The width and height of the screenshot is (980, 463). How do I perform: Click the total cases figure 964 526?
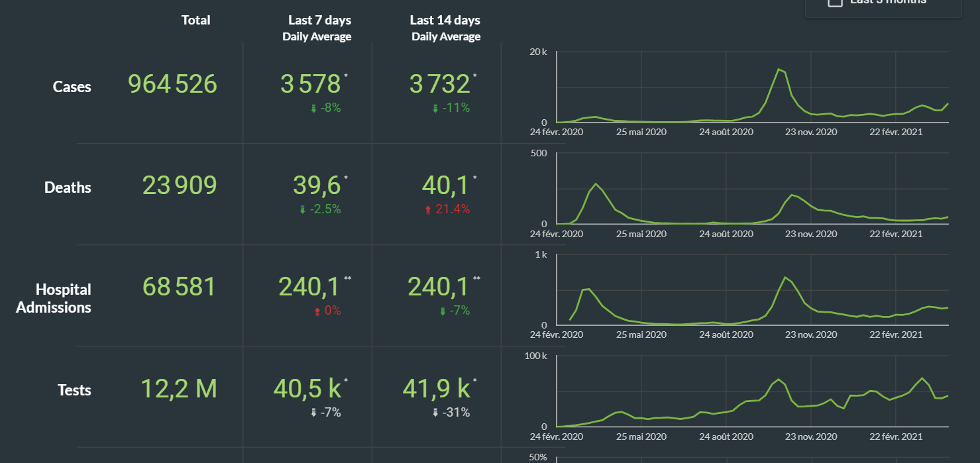(x=172, y=85)
